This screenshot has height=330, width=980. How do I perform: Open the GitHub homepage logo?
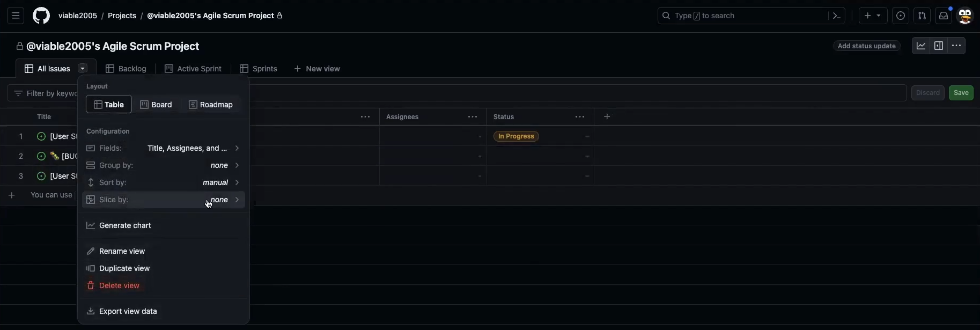pyautogui.click(x=41, y=16)
